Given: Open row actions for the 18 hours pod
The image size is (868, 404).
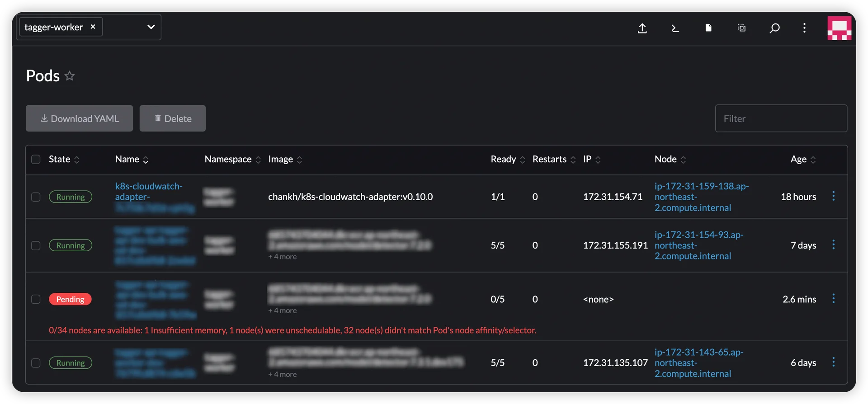Looking at the screenshot, I should (x=833, y=196).
